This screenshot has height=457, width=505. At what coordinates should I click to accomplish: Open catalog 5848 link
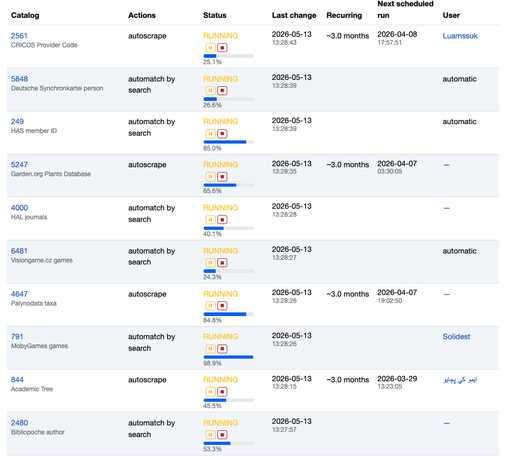[19, 79]
